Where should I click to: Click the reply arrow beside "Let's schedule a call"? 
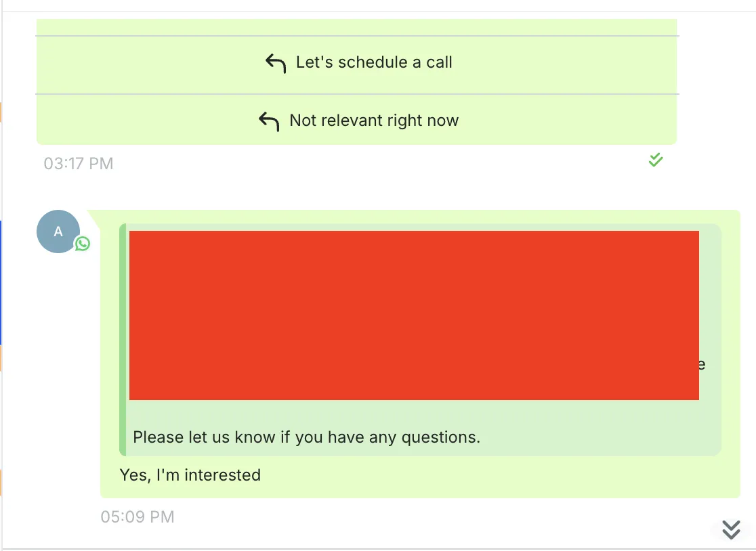click(276, 63)
